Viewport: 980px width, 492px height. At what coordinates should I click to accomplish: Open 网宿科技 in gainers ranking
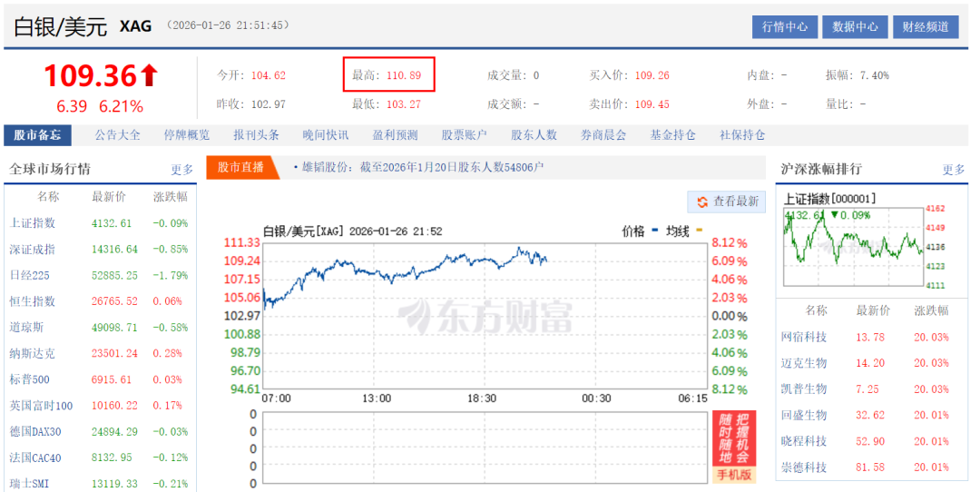coord(804,338)
